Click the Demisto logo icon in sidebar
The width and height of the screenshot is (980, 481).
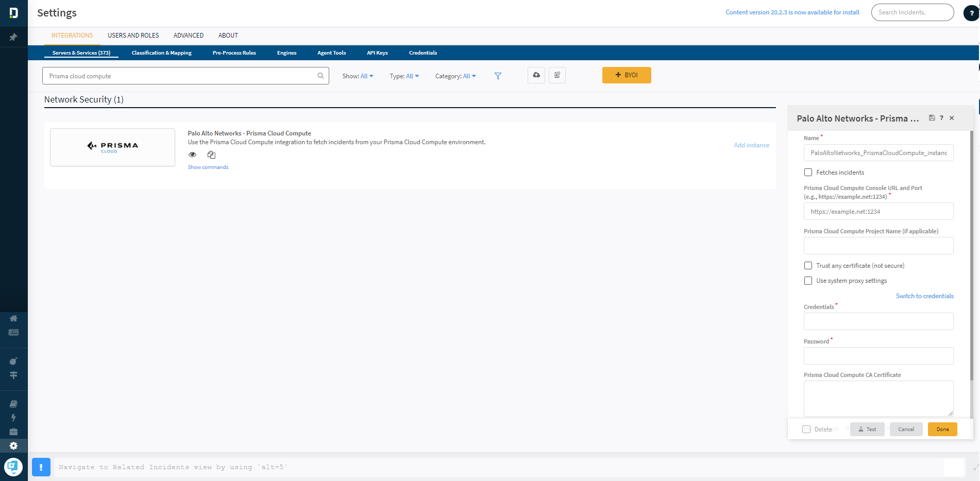click(x=13, y=13)
